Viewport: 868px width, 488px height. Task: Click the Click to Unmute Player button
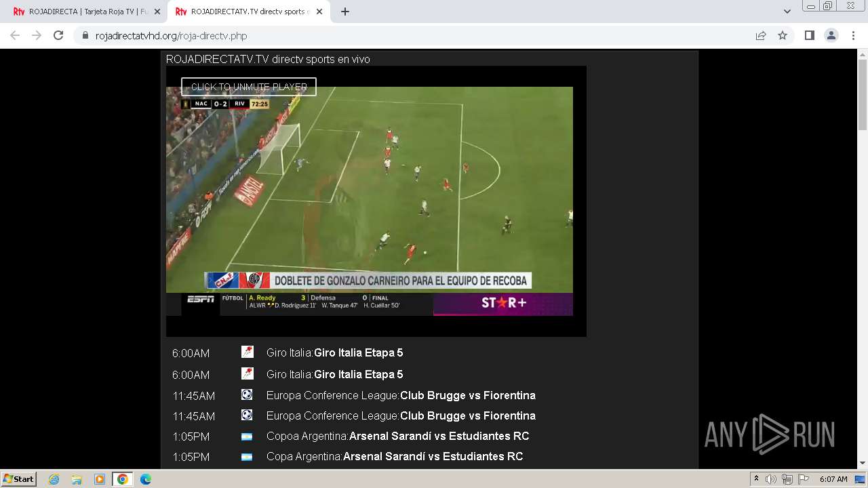coord(249,87)
